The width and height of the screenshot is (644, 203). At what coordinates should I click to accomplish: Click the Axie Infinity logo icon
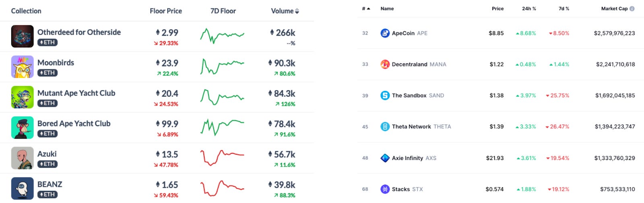385,158
